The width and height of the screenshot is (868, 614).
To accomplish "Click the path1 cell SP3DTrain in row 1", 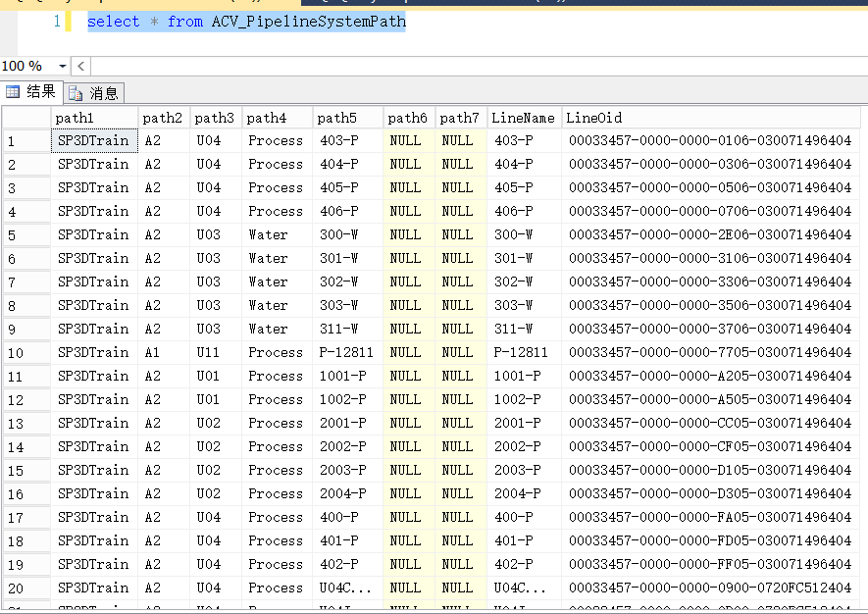I will point(94,140).
